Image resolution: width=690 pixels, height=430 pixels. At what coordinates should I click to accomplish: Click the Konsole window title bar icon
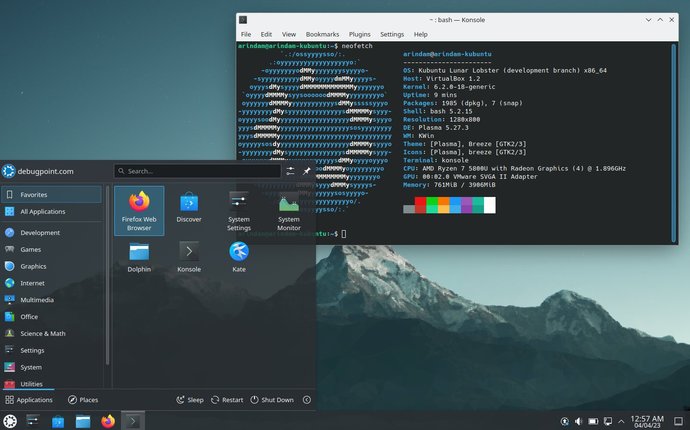(243, 20)
